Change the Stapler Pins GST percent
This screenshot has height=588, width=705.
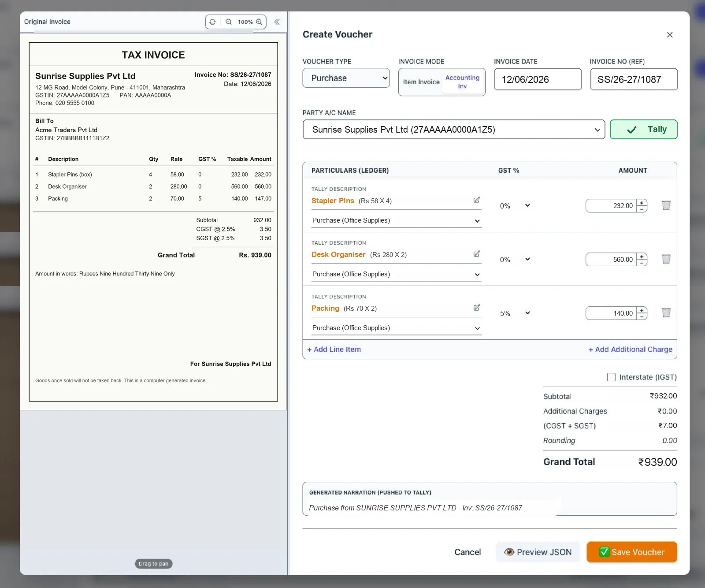click(x=515, y=206)
